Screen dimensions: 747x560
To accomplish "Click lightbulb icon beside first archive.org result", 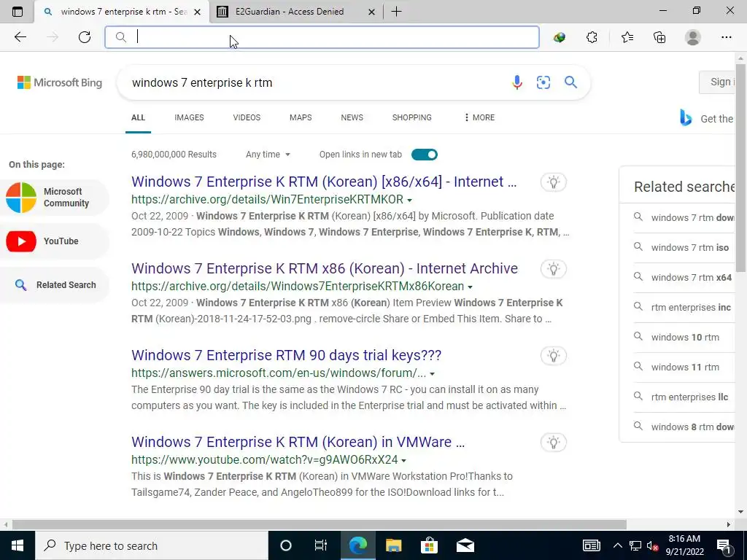I will click(x=553, y=182).
